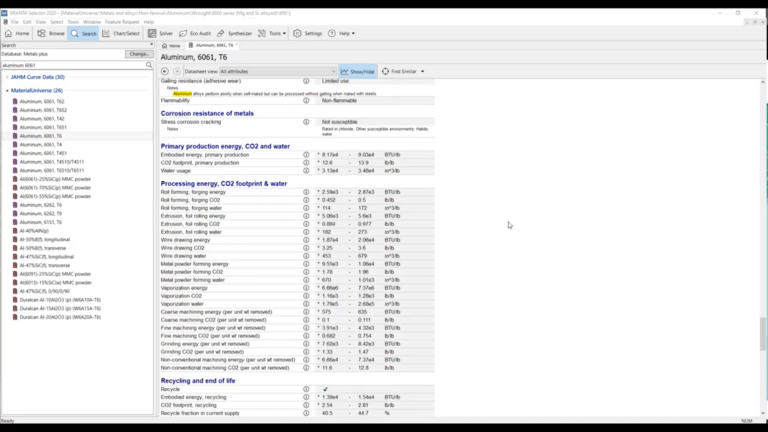Open the Window menu
768x432 pixels.
pos(92,22)
